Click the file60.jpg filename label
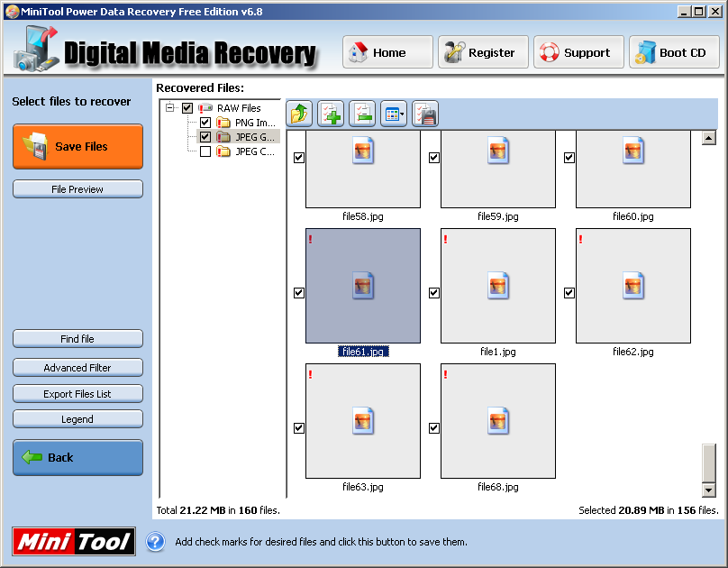 click(x=633, y=216)
